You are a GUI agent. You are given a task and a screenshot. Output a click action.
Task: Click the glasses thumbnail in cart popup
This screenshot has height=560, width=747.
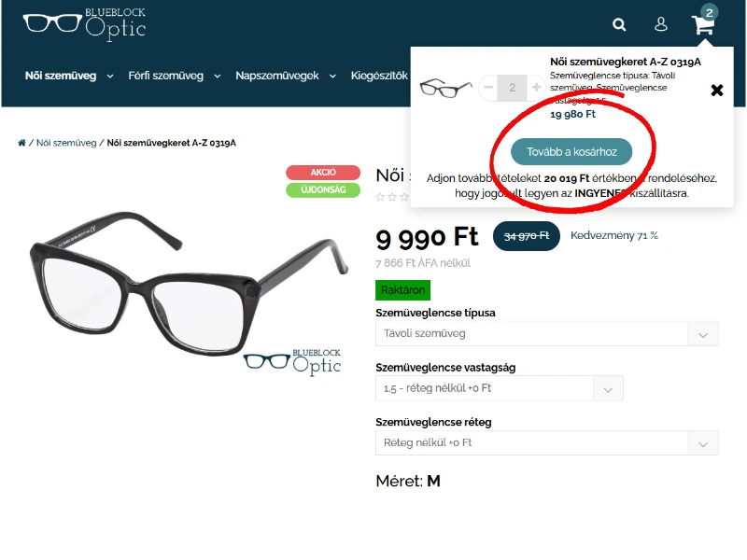446,88
